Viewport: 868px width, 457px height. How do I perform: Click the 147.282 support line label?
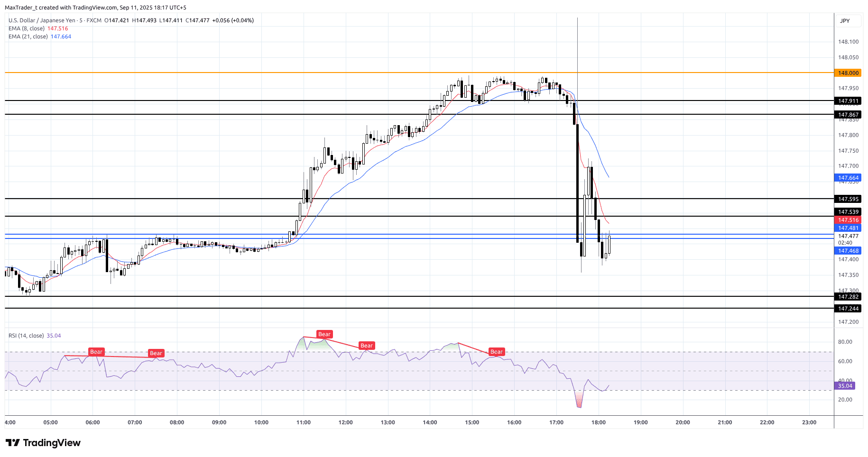(x=848, y=297)
